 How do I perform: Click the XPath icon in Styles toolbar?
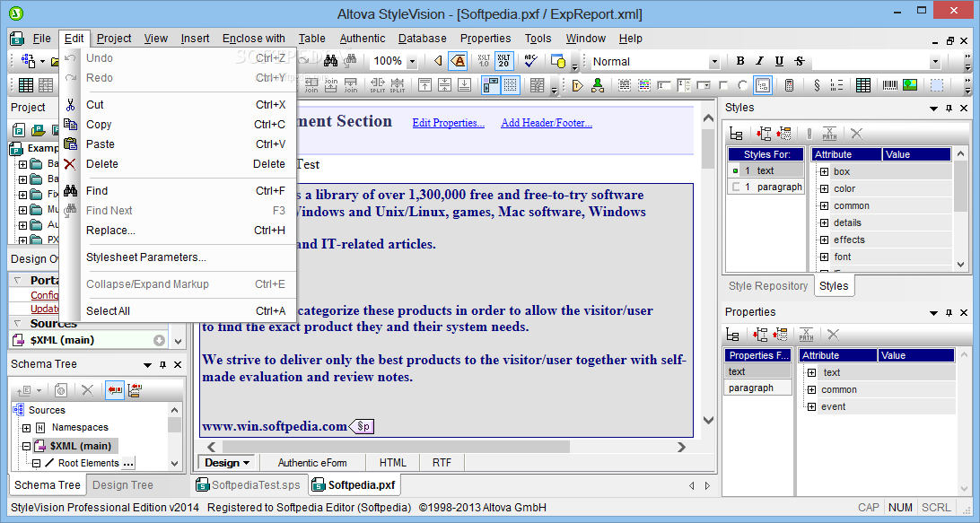pyautogui.click(x=829, y=133)
